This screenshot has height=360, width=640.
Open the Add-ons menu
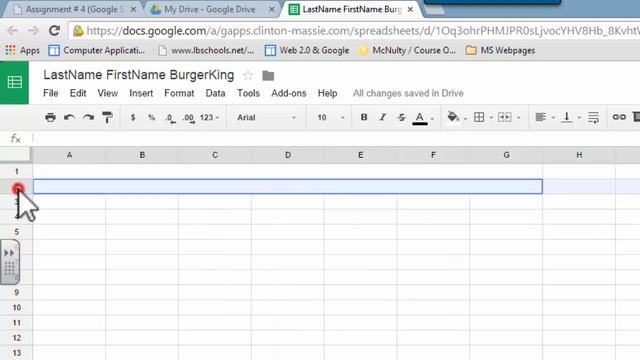tap(289, 93)
